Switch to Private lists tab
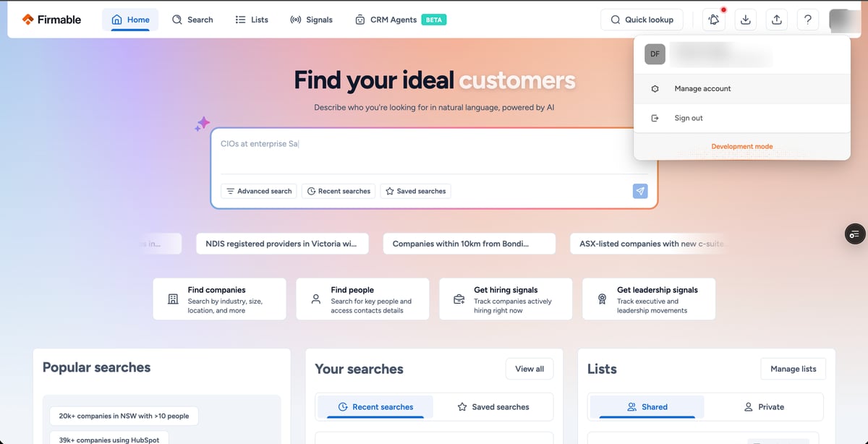This screenshot has width=868, height=444. click(765, 407)
